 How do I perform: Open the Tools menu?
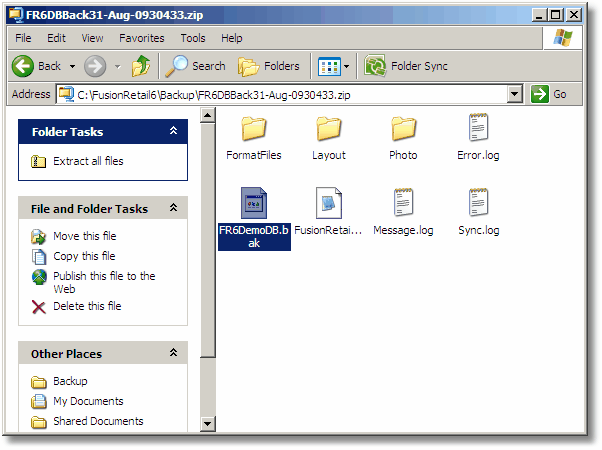193,38
